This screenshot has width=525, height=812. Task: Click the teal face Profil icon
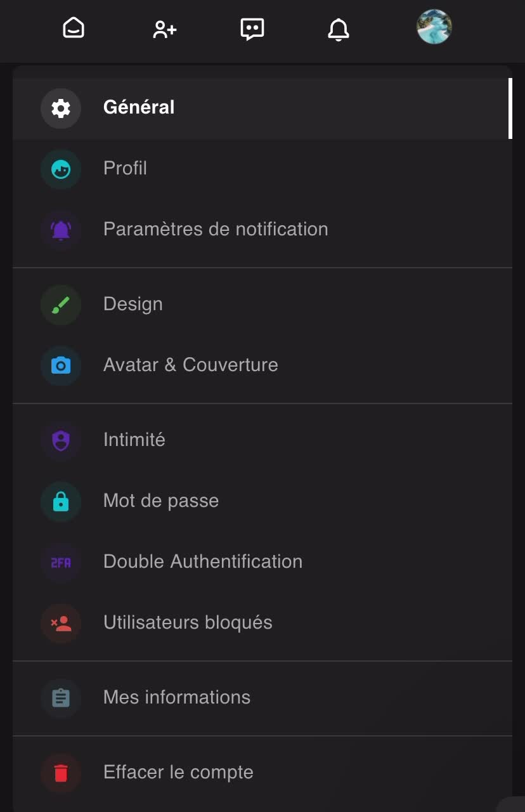tap(61, 169)
